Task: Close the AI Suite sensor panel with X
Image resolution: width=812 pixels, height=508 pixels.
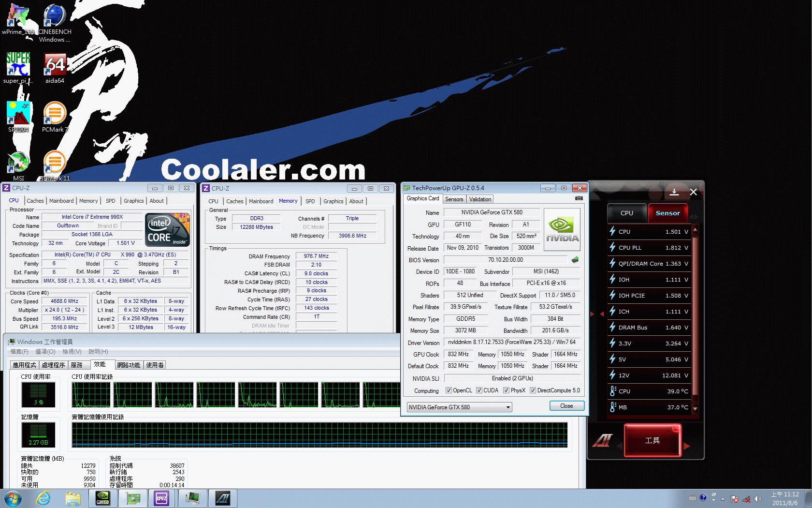Action: click(693, 192)
